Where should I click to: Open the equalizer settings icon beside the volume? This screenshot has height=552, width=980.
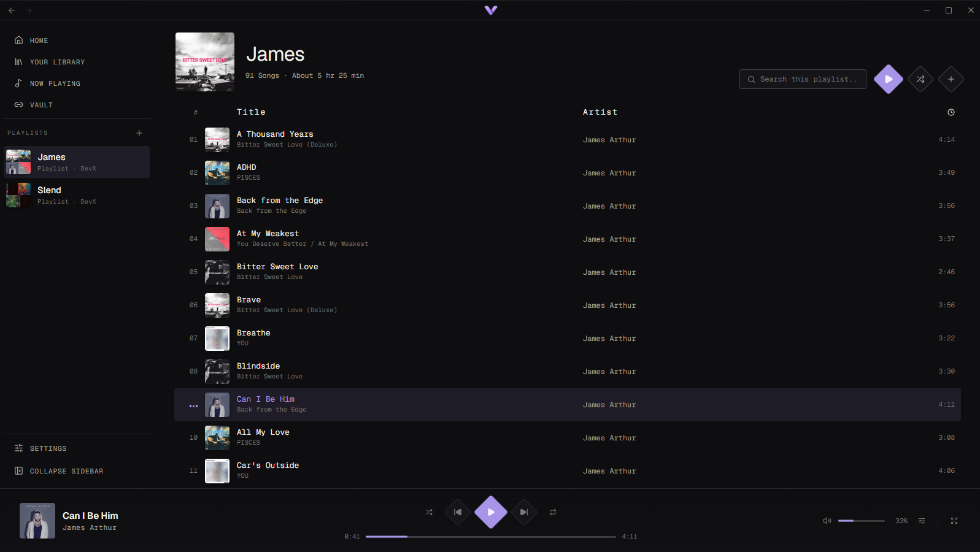pos(922,521)
